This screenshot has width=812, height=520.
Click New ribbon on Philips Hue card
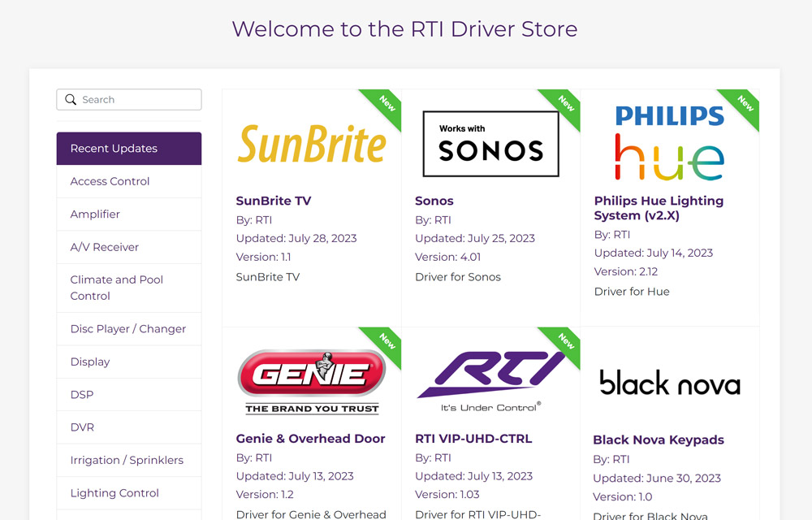(x=744, y=105)
